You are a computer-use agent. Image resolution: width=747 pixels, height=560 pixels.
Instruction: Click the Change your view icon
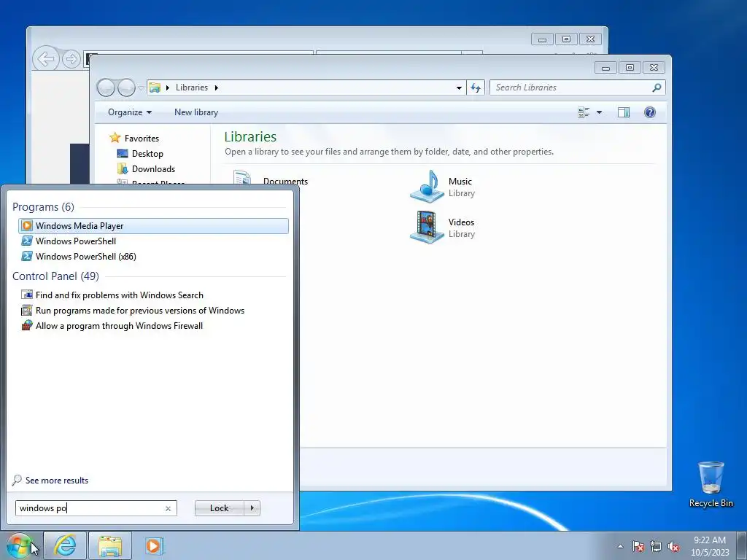pos(584,112)
